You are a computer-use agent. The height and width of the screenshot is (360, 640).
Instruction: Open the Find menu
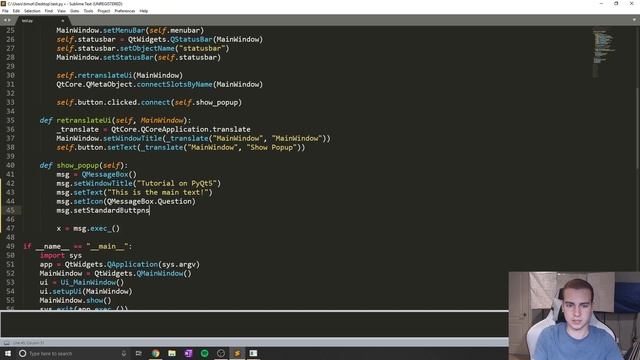click(49, 11)
